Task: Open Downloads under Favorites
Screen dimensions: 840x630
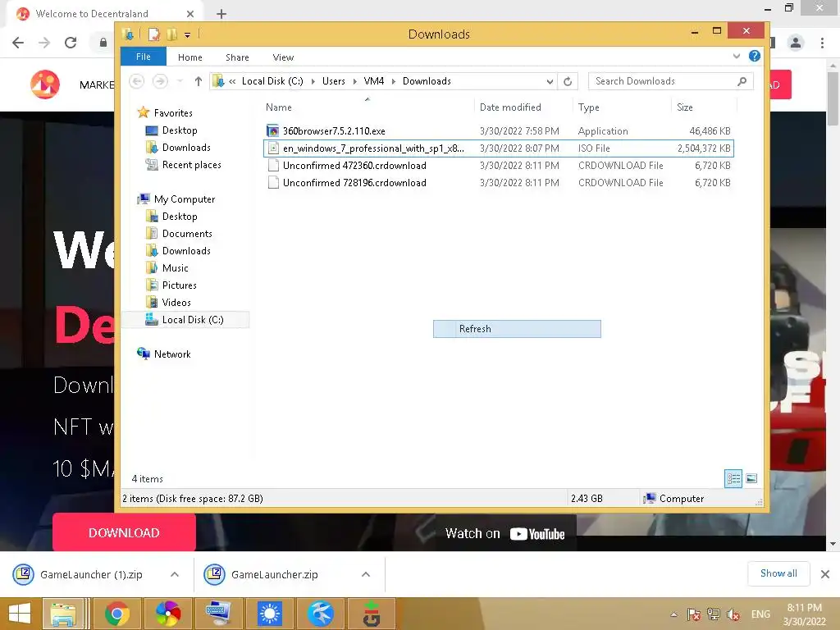Action: coord(186,148)
